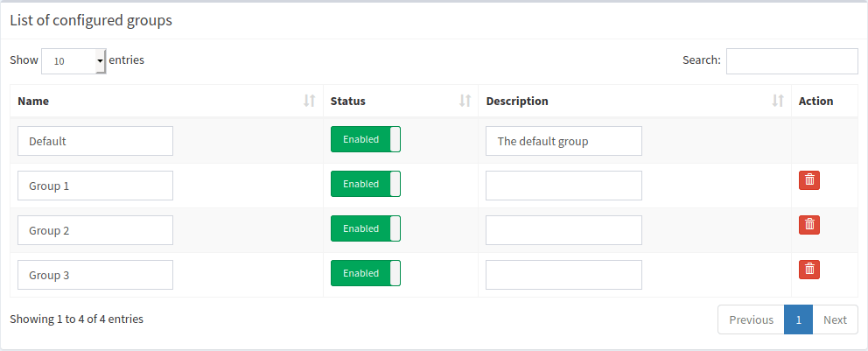
Task: Toggle Enabled switch for Group 1
Action: pos(366,184)
